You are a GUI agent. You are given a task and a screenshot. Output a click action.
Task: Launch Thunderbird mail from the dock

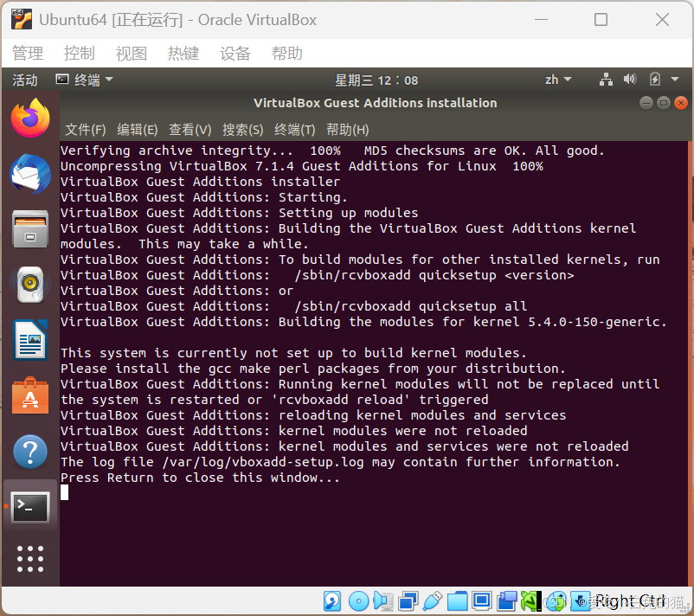[30, 174]
